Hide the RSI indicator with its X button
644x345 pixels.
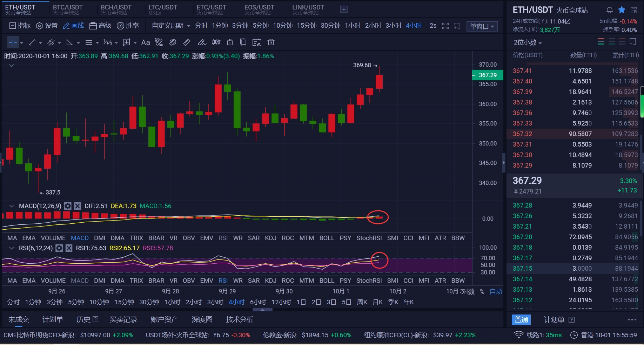[x=69, y=248]
